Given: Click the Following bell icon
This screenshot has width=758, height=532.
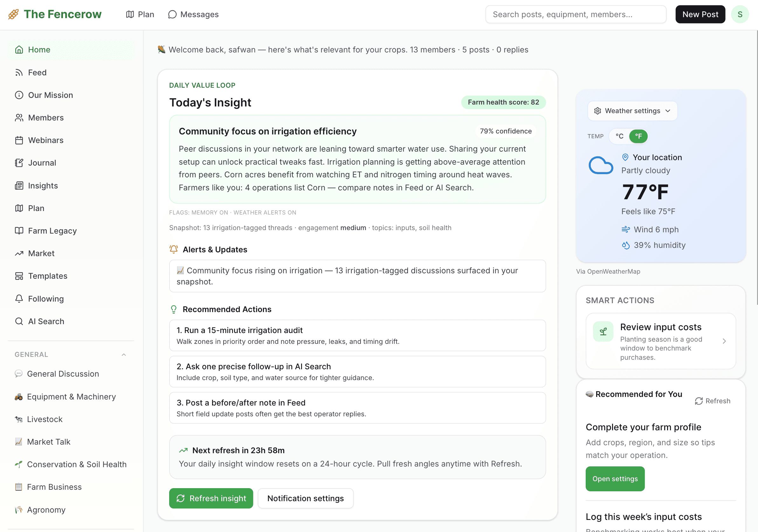Looking at the screenshot, I should click(x=19, y=299).
